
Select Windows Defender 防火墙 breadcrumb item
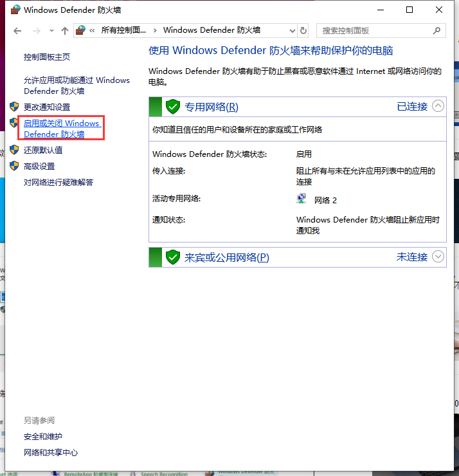[x=212, y=30]
